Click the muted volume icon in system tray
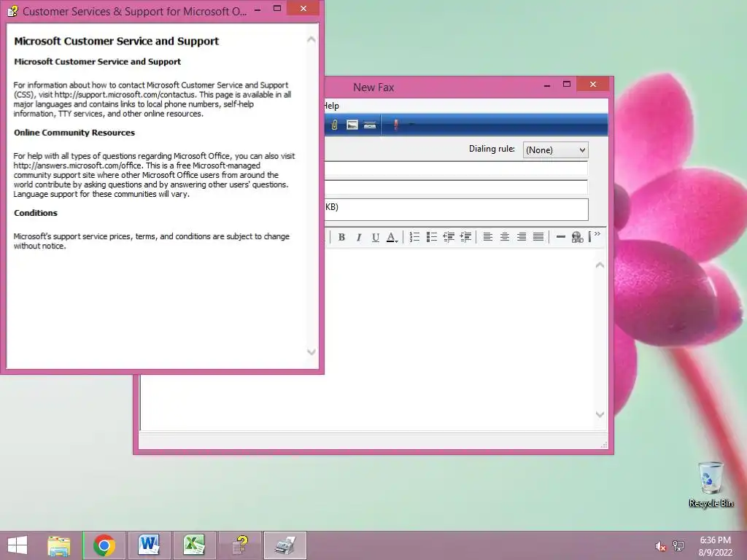 (x=660, y=546)
